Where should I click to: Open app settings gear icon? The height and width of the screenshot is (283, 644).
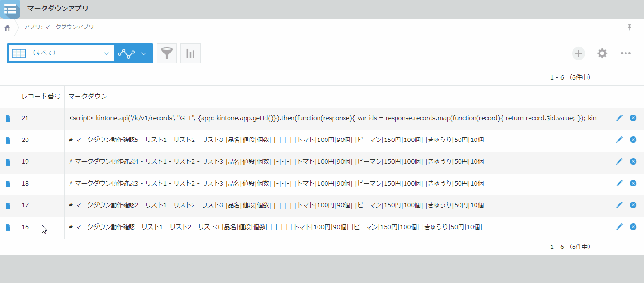[x=602, y=53]
